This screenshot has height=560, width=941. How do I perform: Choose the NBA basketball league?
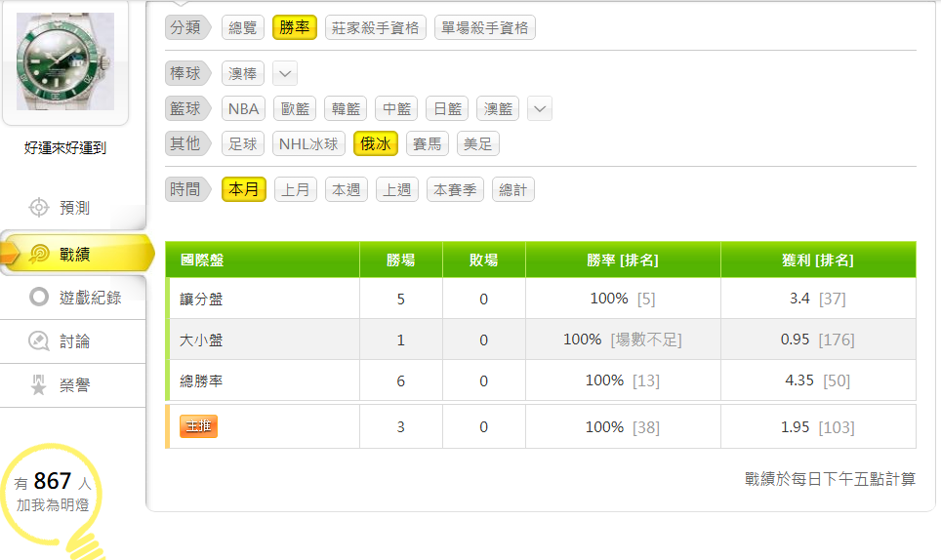point(243,109)
